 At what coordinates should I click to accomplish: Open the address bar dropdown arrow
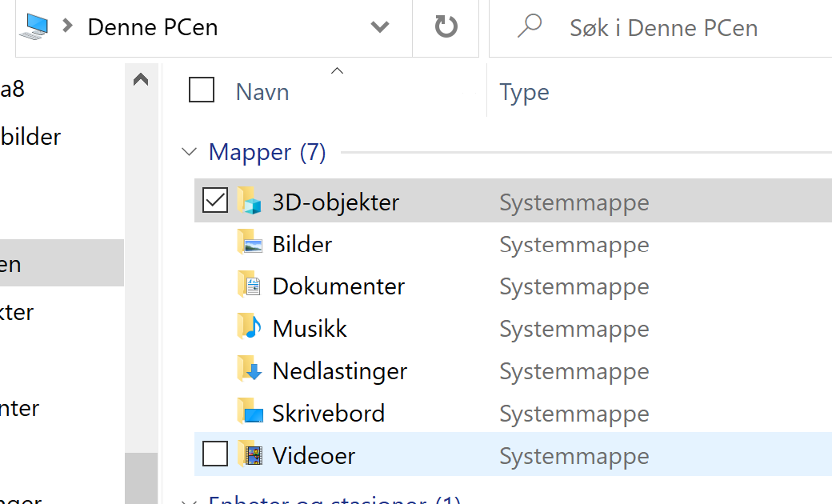pyautogui.click(x=379, y=26)
